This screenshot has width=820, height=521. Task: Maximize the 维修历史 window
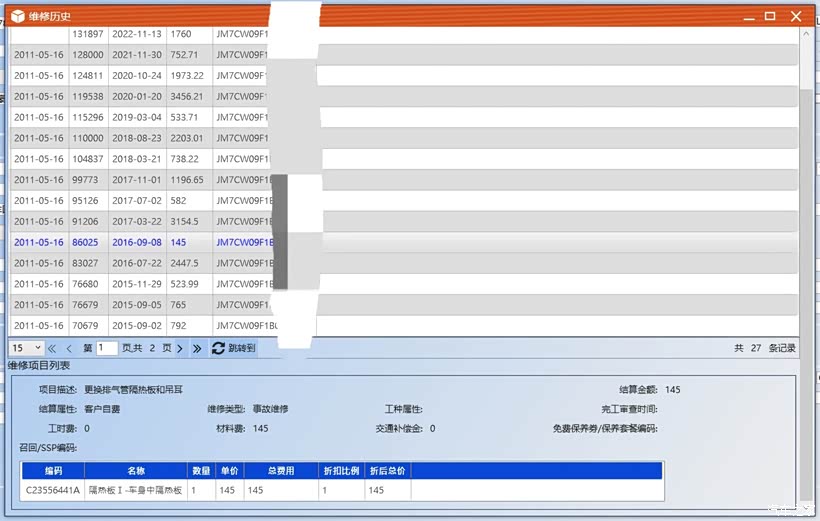(770, 16)
